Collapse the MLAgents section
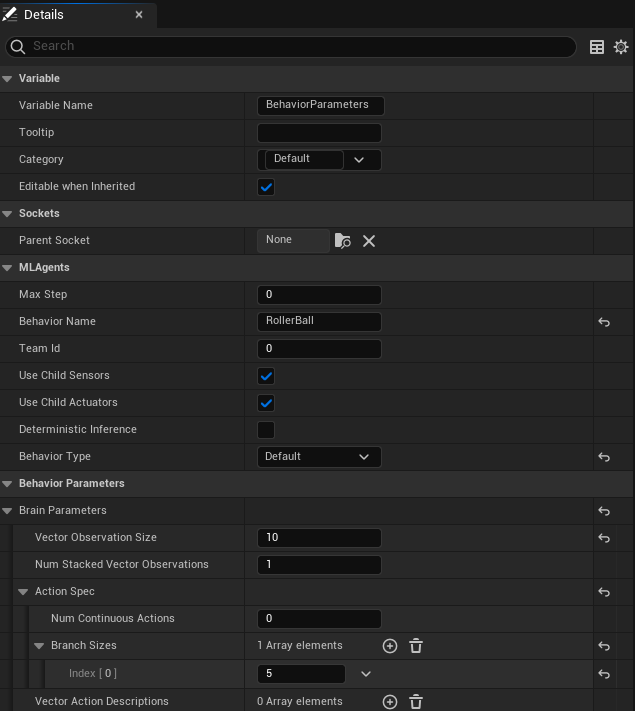 pyautogui.click(x=7, y=268)
